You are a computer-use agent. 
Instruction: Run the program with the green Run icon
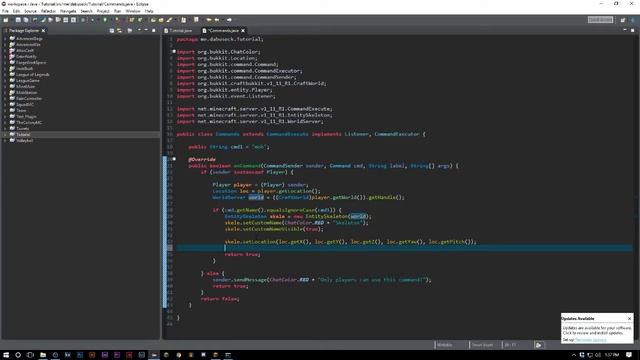pos(105,20)
